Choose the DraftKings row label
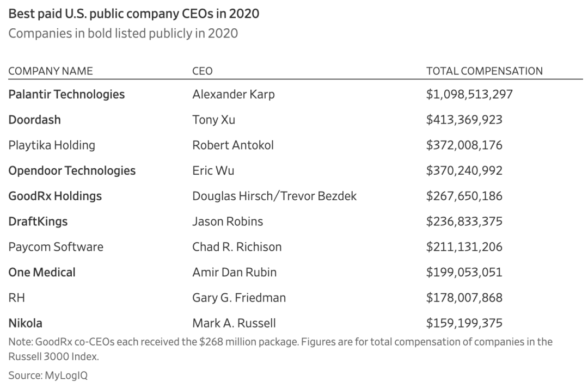The width and height of the screenshot is (588, 388). pyautogui.click(x=38, y=221)
